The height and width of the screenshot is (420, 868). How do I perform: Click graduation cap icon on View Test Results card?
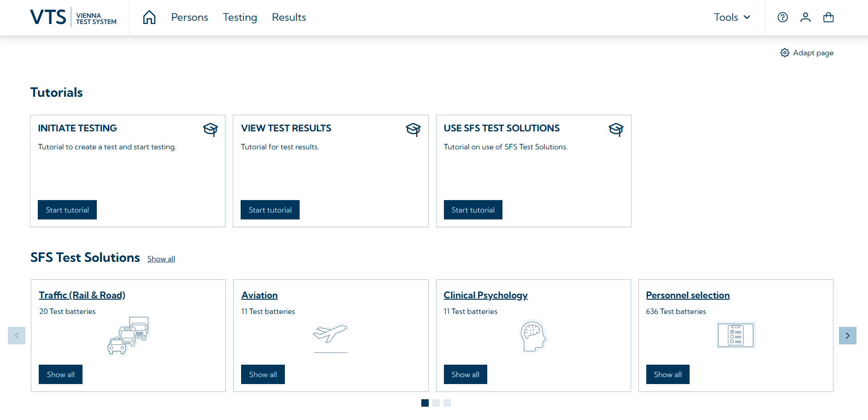pos(413,130)
